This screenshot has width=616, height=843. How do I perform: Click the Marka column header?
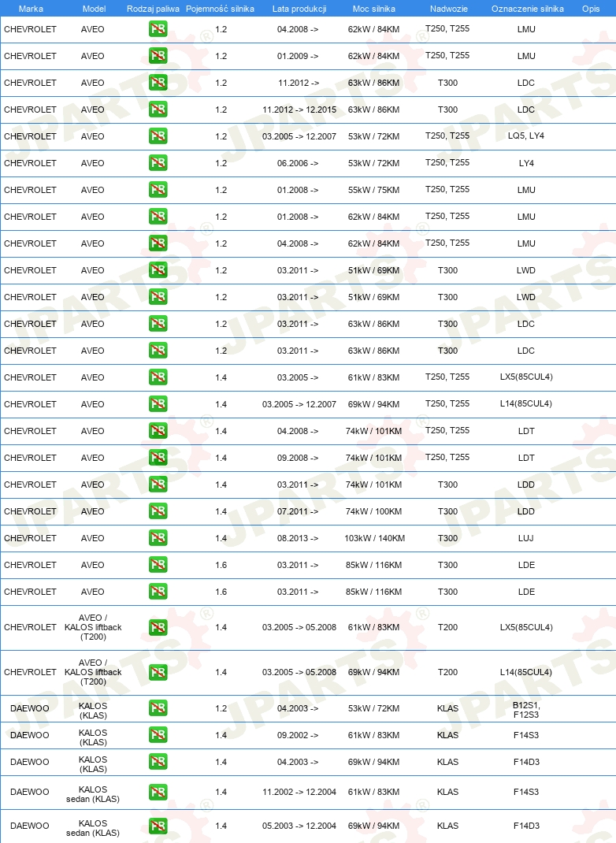click(31, 9)
